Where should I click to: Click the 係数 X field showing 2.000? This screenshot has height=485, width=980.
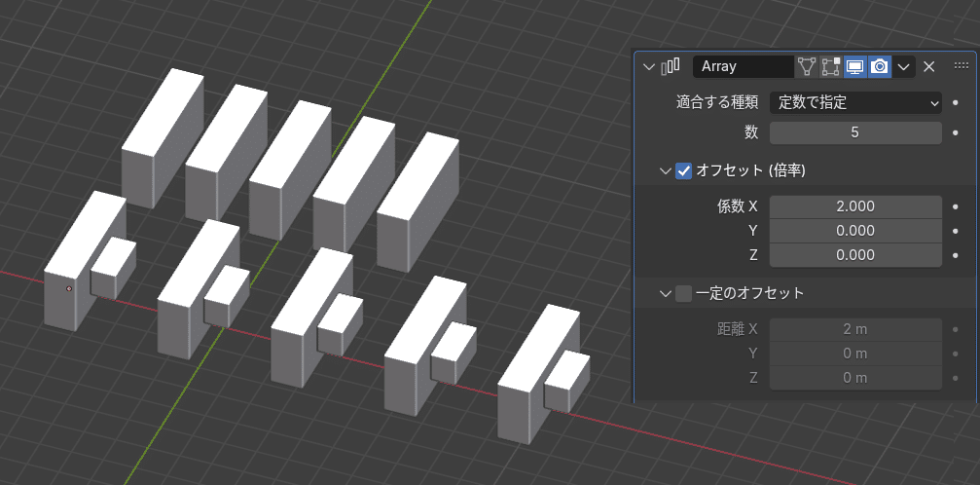[x=855, y=206]
